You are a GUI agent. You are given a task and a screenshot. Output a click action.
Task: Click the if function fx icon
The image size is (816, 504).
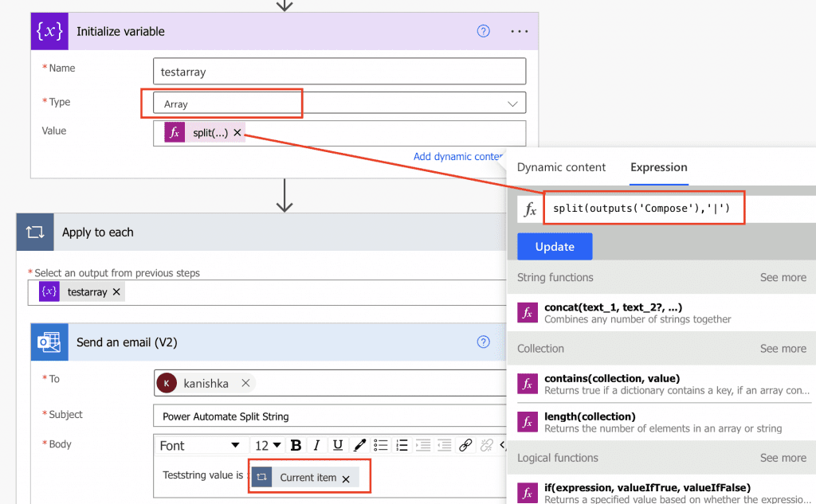pos(528,493)
